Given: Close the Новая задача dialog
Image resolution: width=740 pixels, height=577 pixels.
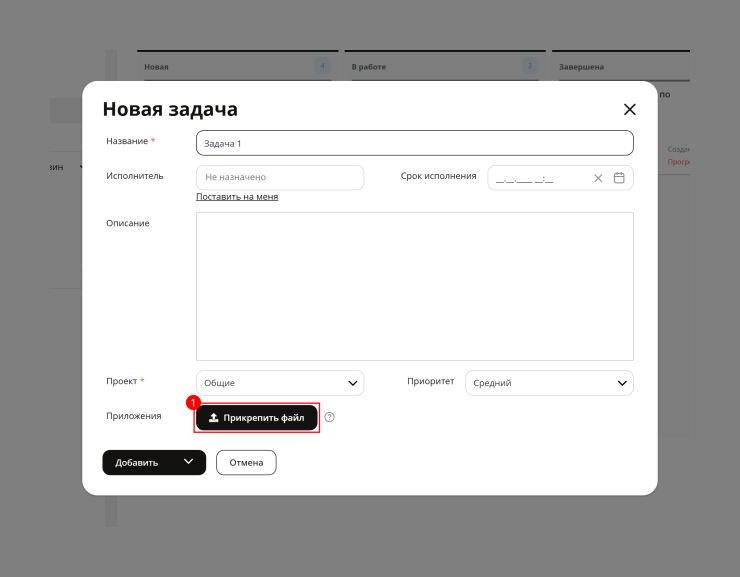Looking at the screenshot, I should (630, 109).
